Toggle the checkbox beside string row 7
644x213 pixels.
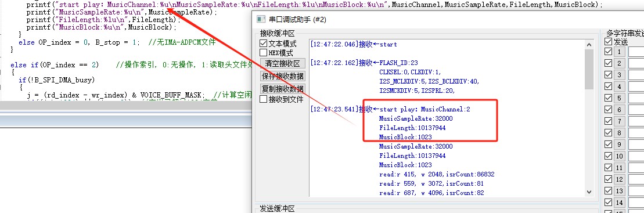(608, 121)
